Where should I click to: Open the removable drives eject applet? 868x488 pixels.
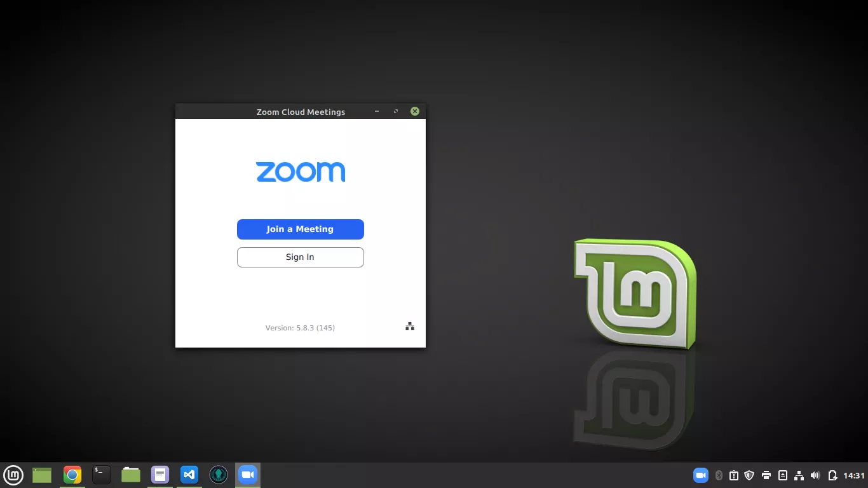783,475
